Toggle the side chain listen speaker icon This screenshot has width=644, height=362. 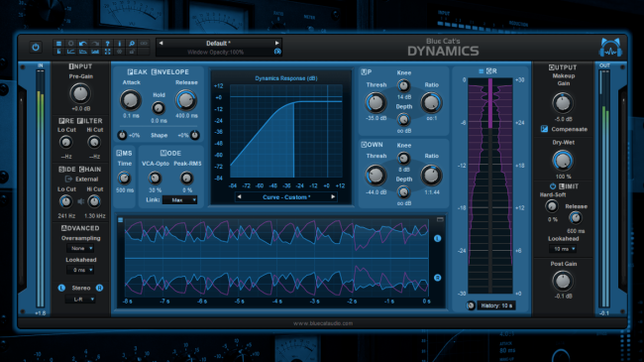click(x=81, y=201)
